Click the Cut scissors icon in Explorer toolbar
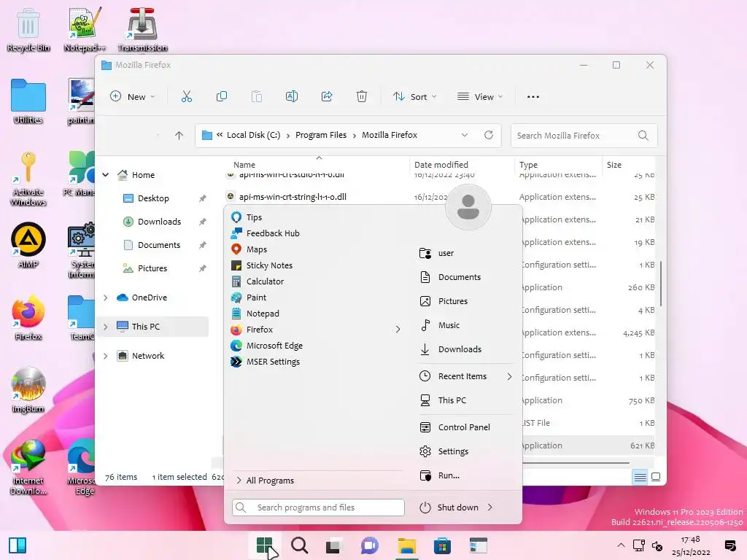This screenshot has height=560, width=747. [x=187, y=97]
